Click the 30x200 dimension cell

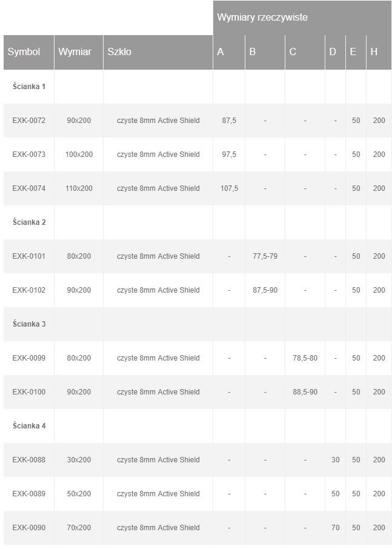(x=79, y=460)
